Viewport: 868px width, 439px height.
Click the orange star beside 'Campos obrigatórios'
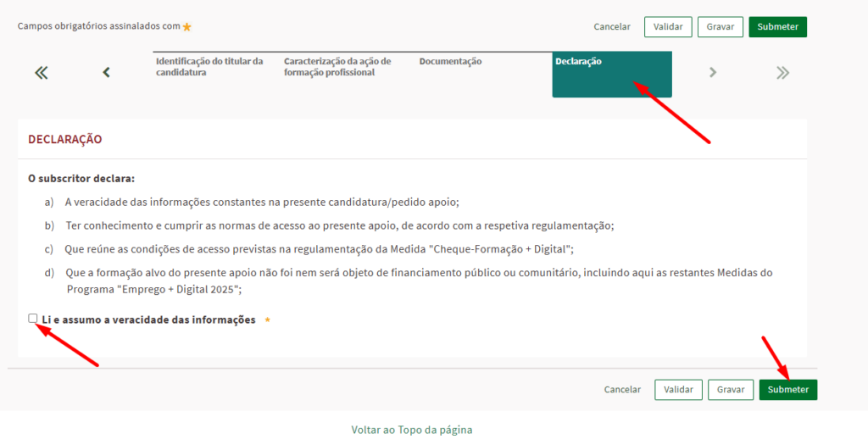[x=187, y=27]
